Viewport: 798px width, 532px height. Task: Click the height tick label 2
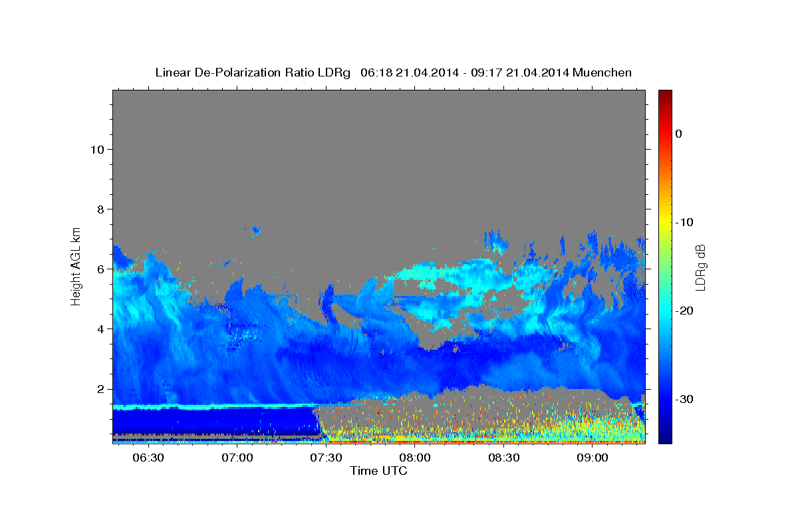pyautogui.click(x=100, y=389)
